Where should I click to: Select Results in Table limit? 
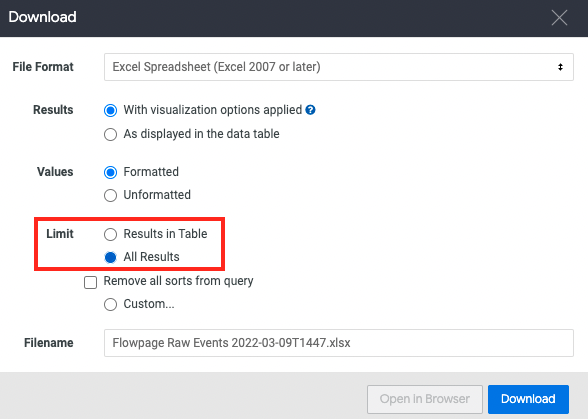[110, 234]
